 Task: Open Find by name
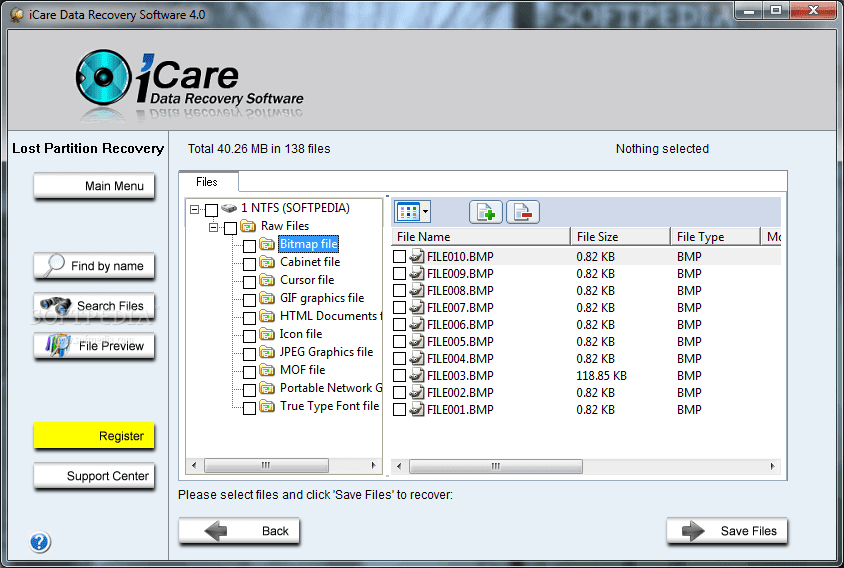click(94, 266)
